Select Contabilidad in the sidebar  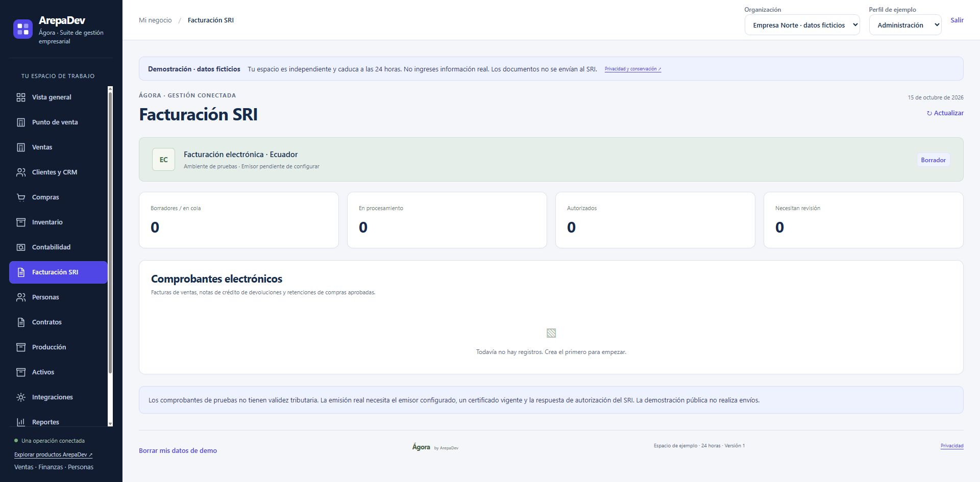[58, 247]
